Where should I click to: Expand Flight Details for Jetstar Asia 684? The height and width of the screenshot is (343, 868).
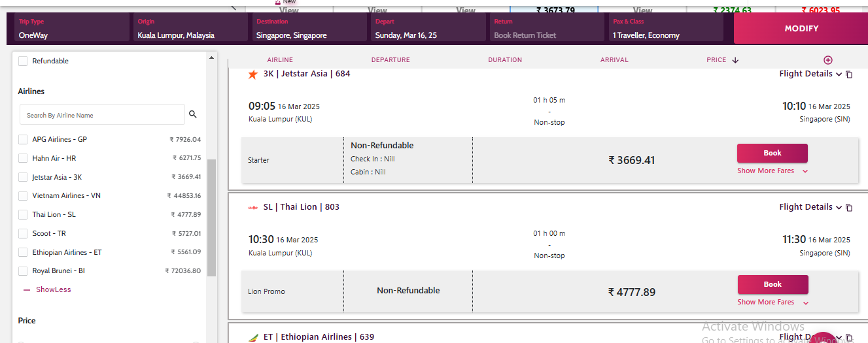coord(810,74)
